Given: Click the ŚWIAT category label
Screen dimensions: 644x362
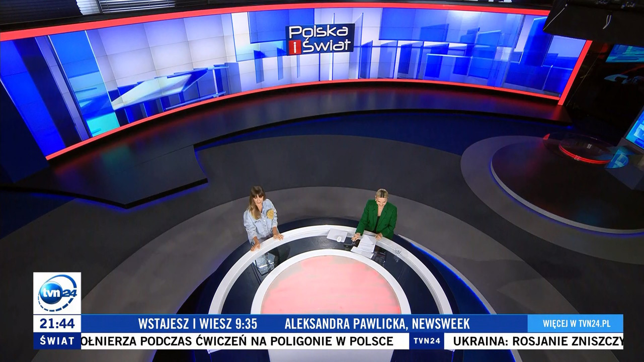Looking at the screenshot, I should (x=57, y=341).
